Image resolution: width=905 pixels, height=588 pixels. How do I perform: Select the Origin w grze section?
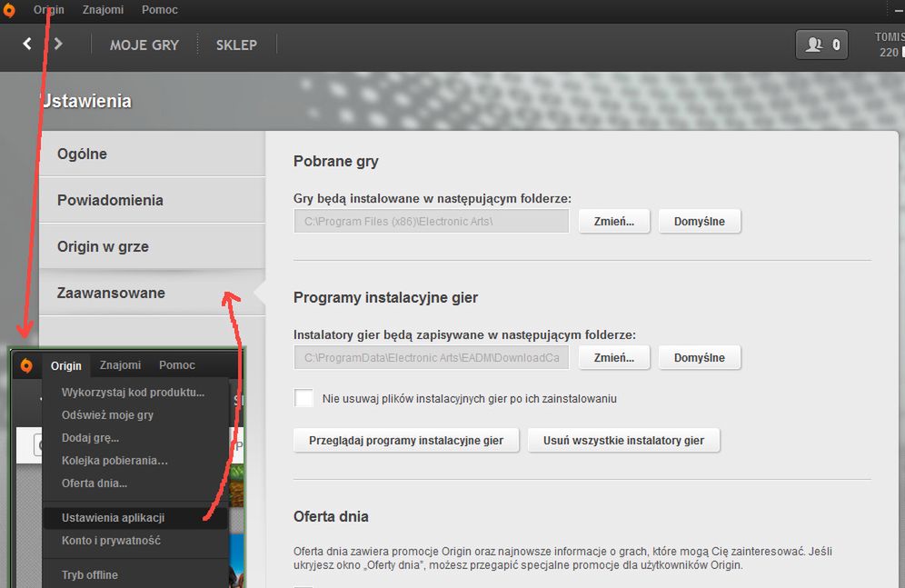coord(153,246)
